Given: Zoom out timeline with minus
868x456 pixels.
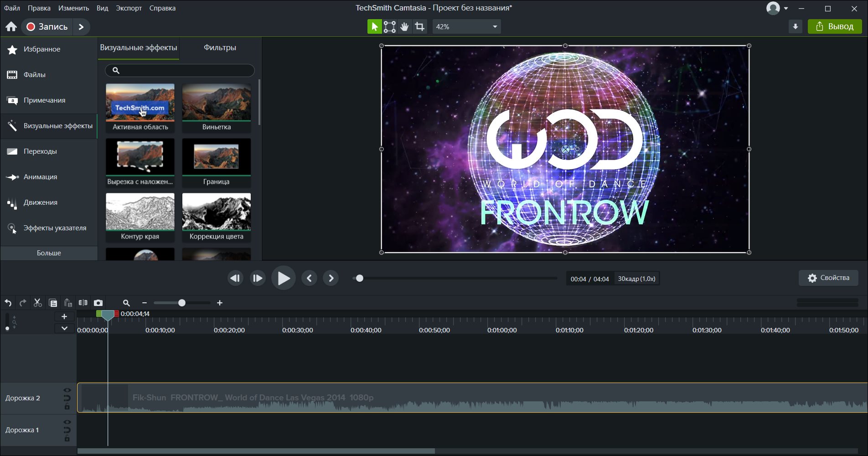Looking at the screenshot, I should click(x=145, y=303).
